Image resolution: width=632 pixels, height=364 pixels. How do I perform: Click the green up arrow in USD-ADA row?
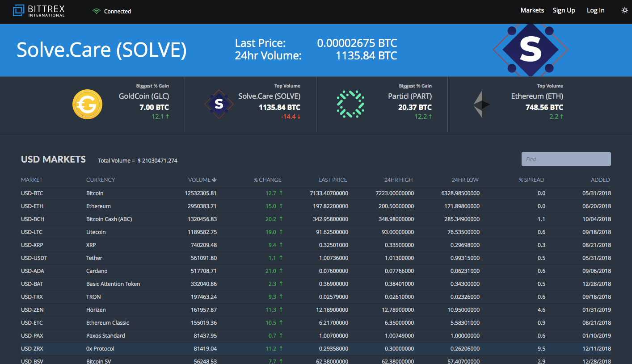(x=281, y=271)
